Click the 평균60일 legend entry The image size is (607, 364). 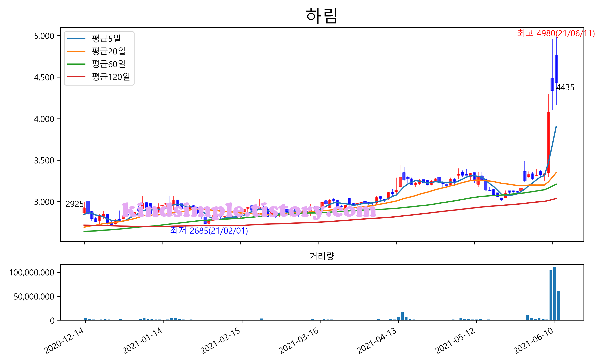[x=108, y=64]
